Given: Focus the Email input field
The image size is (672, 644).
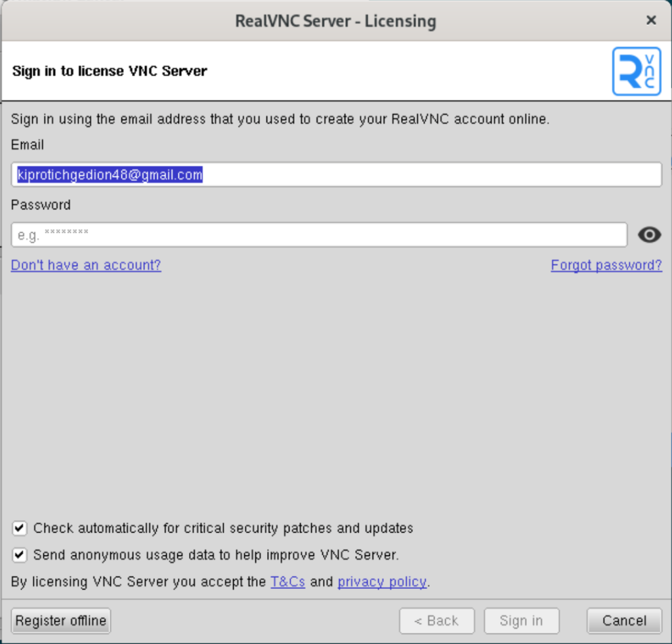Looking at the screenshot, I should [336, 174].
